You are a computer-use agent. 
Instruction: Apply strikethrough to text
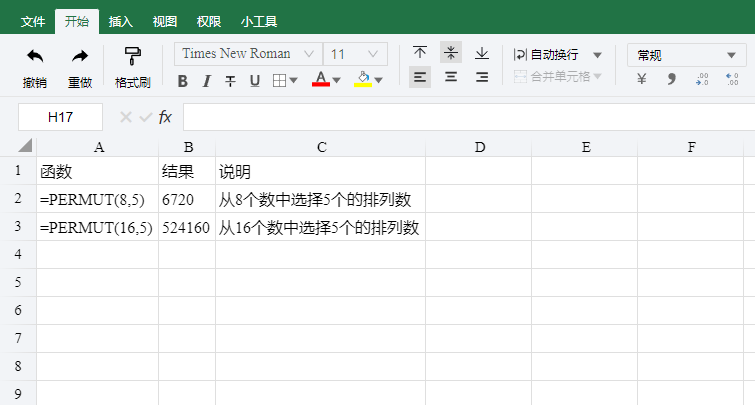pos(231,81)
